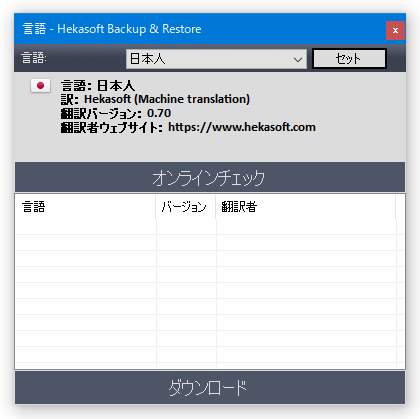The image size is (420, 419).
Task: Sort list by 言語 column header
Action: tap(85, 207)
